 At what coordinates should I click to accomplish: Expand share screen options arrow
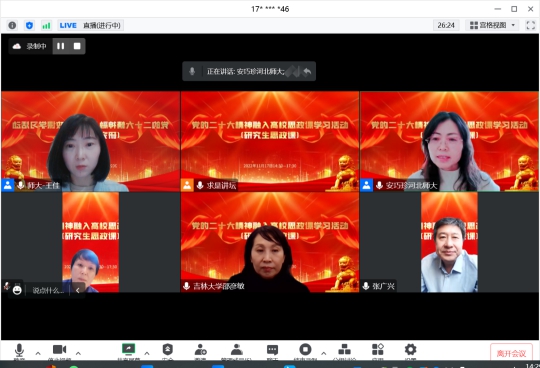[147, 353]
